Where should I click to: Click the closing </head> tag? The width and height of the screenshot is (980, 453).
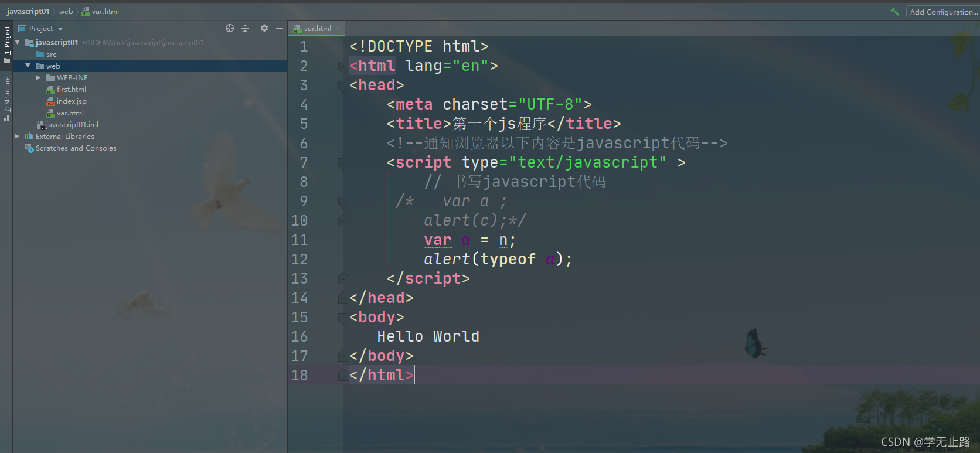(382, 298)
